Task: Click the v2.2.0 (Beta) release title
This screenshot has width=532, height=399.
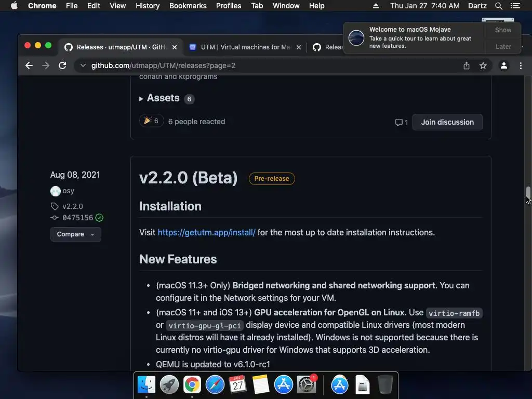Action: [x=188, y=178]
